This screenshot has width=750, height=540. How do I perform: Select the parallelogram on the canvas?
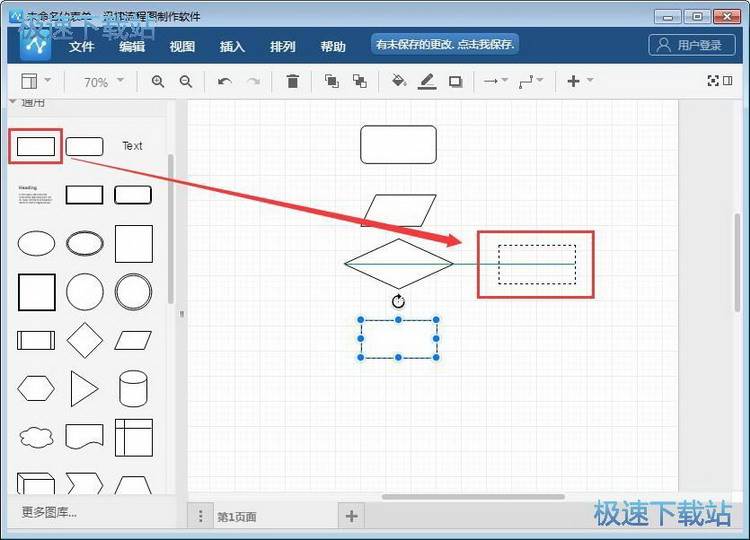point(398,210)
